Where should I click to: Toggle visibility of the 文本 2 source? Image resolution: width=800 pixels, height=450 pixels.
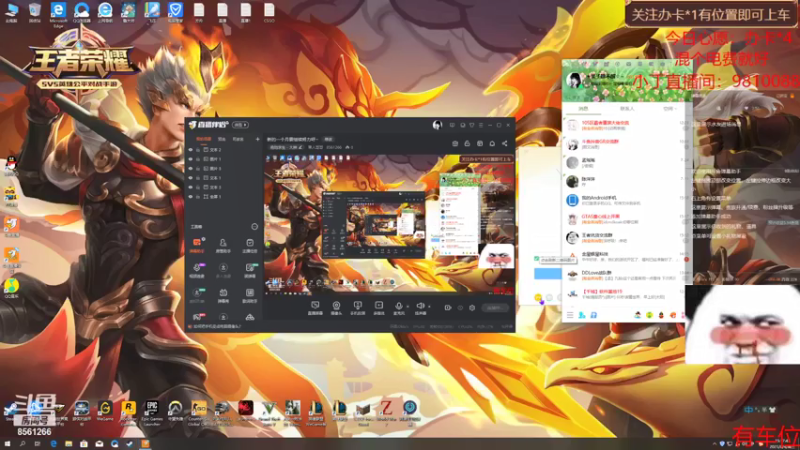191,150
